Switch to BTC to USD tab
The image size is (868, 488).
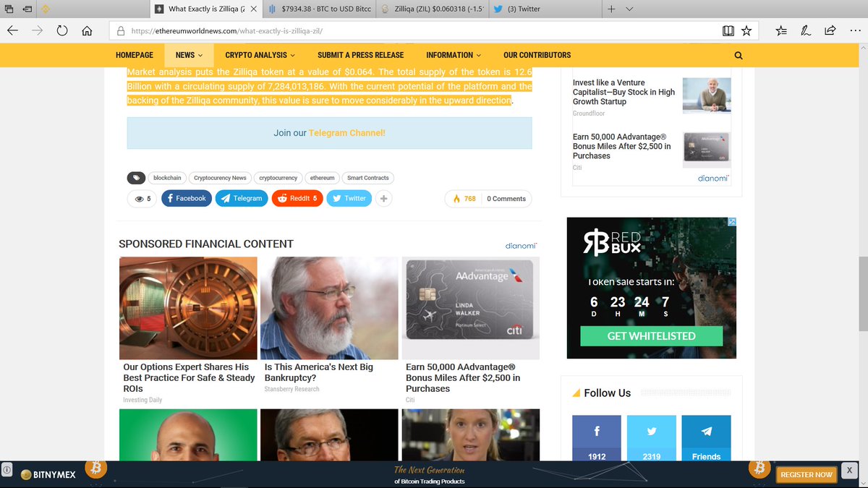point(319,9)
